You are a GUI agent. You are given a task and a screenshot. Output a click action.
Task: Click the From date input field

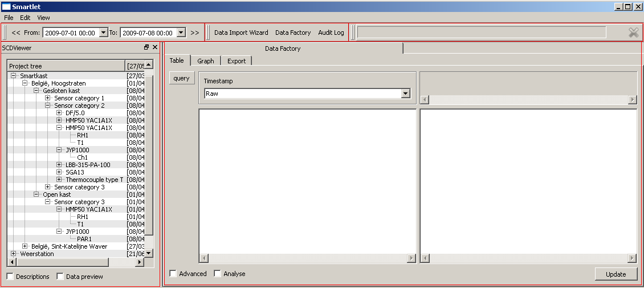click(71, 33)
